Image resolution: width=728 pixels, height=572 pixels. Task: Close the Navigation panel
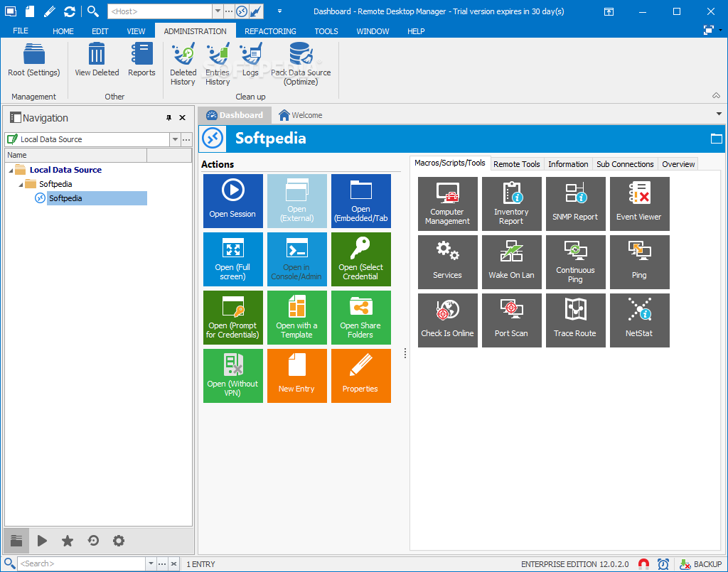click(183, 118)
